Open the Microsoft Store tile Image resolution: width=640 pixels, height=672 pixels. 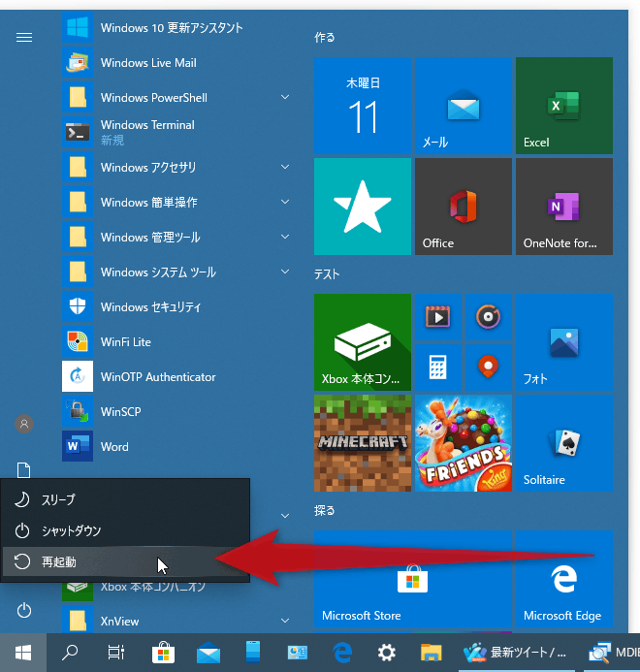pyautogui.click(x=413, y=579)
